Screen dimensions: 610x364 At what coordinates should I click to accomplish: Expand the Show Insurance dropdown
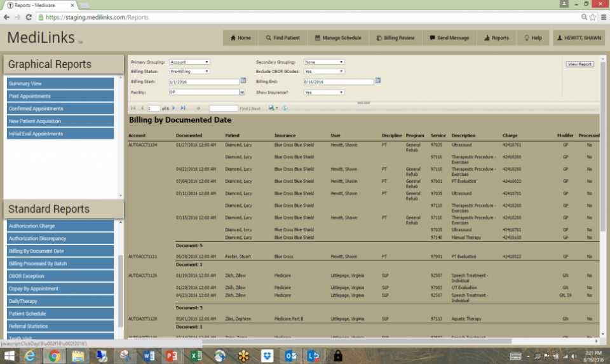pos(324,92)
